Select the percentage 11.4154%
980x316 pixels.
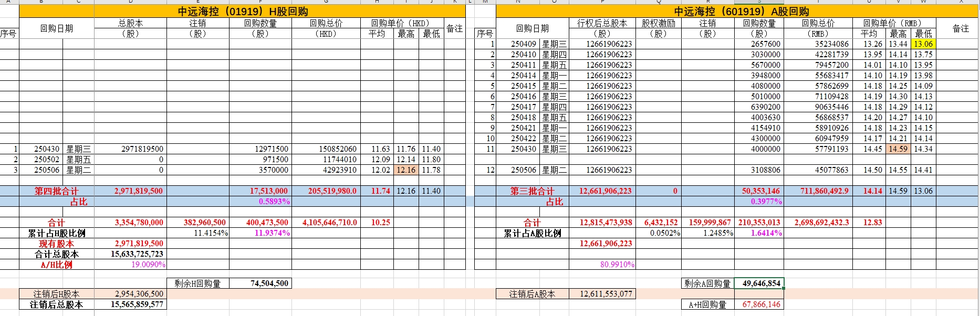click(198, 233)
